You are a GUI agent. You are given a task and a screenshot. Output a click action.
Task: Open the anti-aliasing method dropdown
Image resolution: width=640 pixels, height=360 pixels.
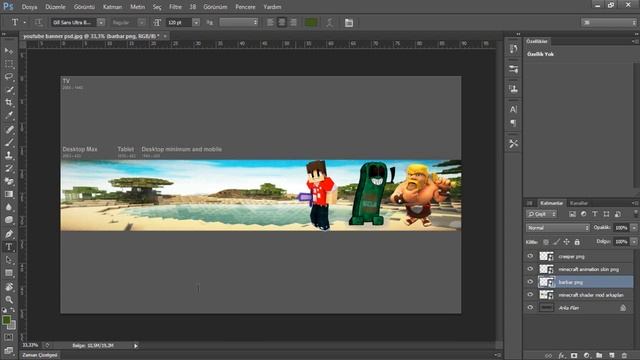239,22
